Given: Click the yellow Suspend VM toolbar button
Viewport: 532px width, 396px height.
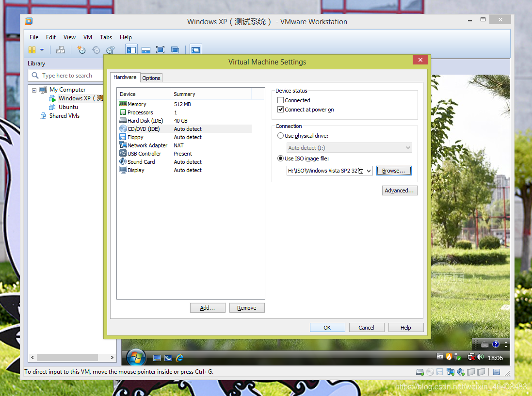Looking at the screenshot, I should (x=32, y=50).
